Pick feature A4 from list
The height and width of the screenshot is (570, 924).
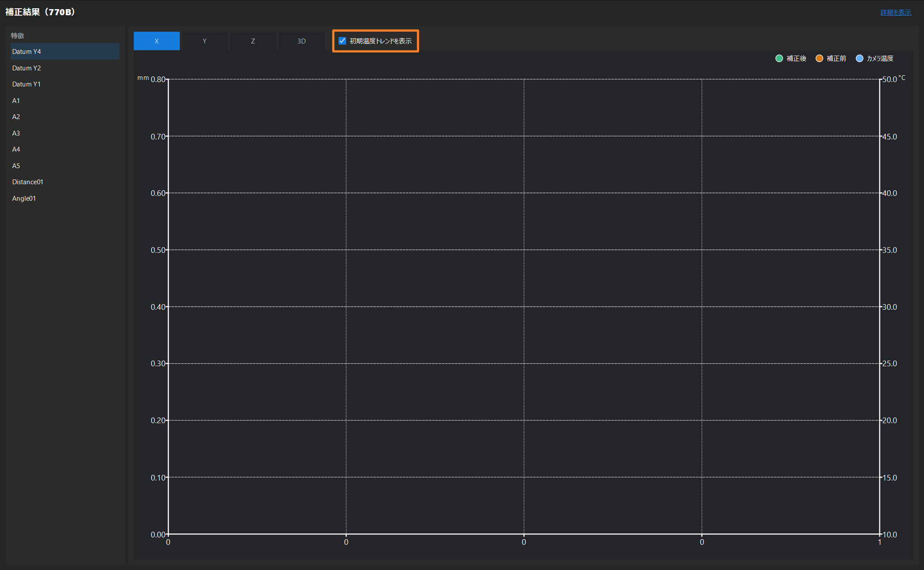point(65,149)
